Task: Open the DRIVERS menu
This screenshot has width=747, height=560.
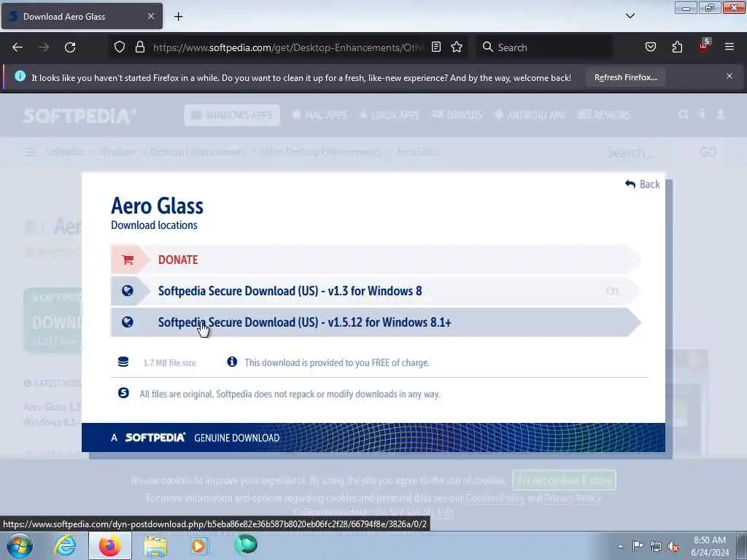Action: (457, 114)
